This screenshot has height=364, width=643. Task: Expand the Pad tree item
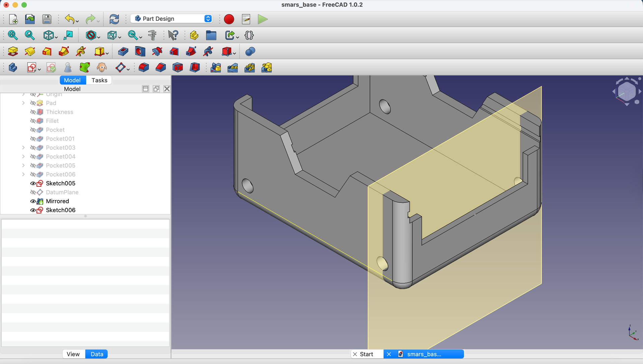click(x=23, y=103)
